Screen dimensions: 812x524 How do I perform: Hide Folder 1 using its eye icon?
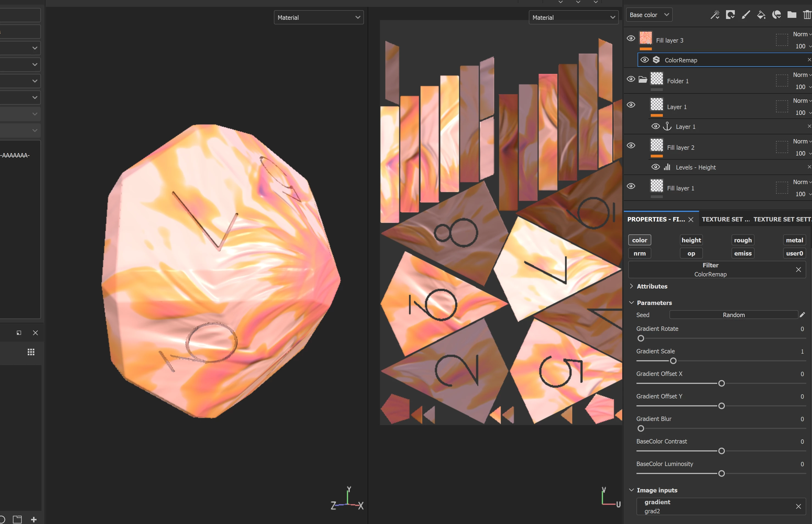tap(631, 79)
